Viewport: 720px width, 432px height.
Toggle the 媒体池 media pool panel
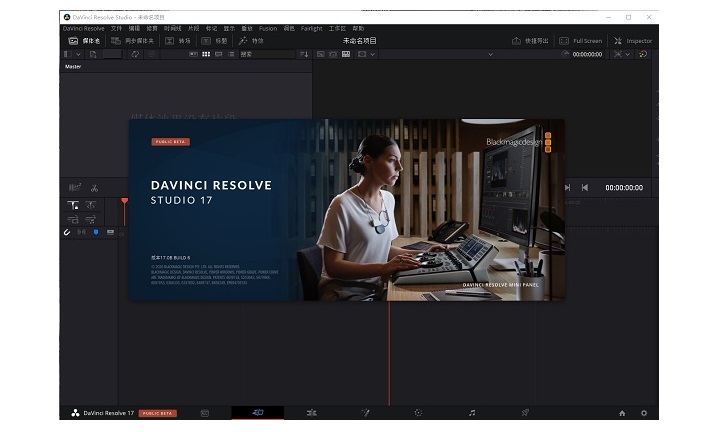(x=80, y=41)
